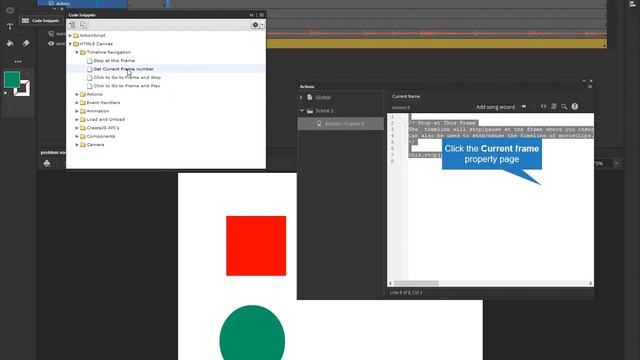Click the scroll-left arrow of code editor
This screenshot has width=640, height=360.
(391, 283)
